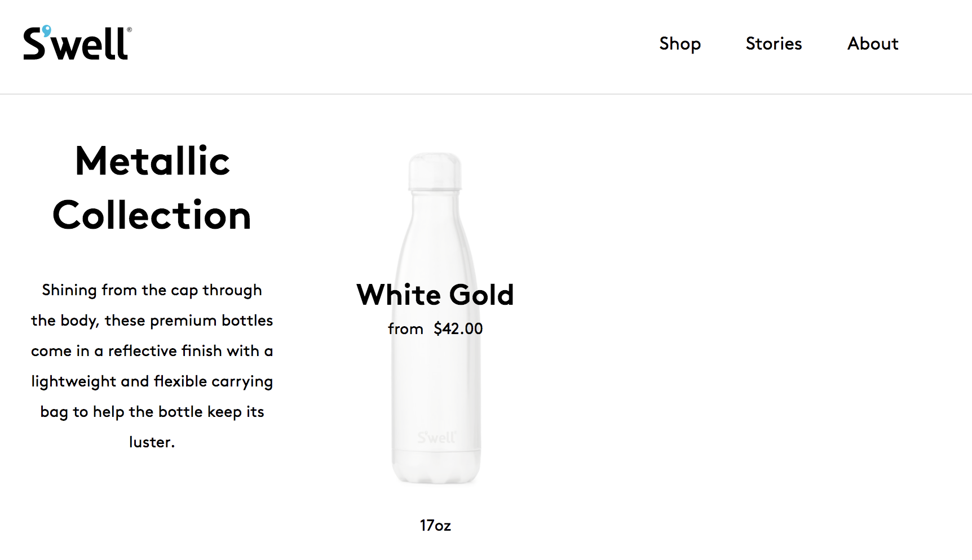
Task: Click the "from" text before the price
Action: click(405, 328)
